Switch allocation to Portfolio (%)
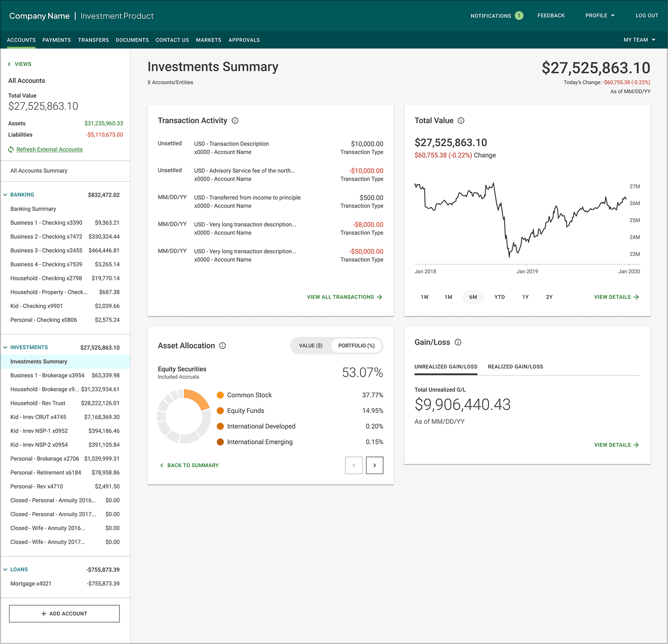The height and width of the screenshot is (644, 668). pyautogui.click(x=357, y=346)
